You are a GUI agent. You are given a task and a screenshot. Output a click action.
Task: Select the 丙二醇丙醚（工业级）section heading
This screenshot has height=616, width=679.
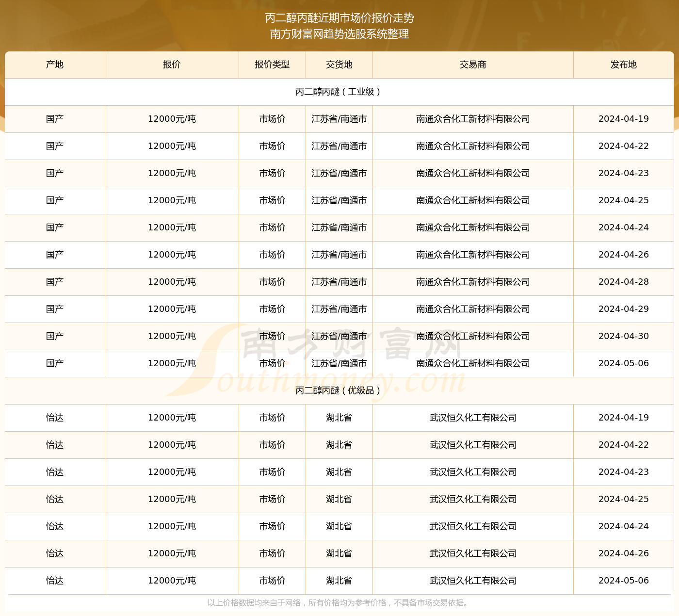339,92
